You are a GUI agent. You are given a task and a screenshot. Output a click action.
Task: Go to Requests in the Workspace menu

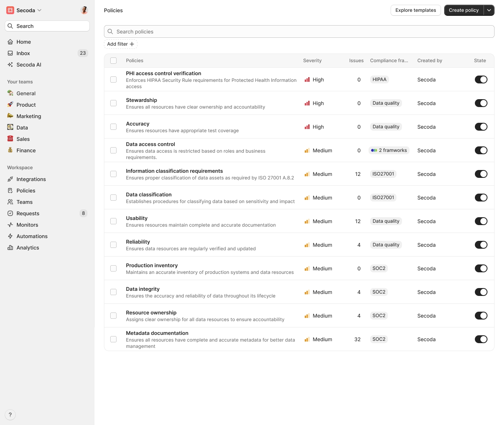coord(28,213)
